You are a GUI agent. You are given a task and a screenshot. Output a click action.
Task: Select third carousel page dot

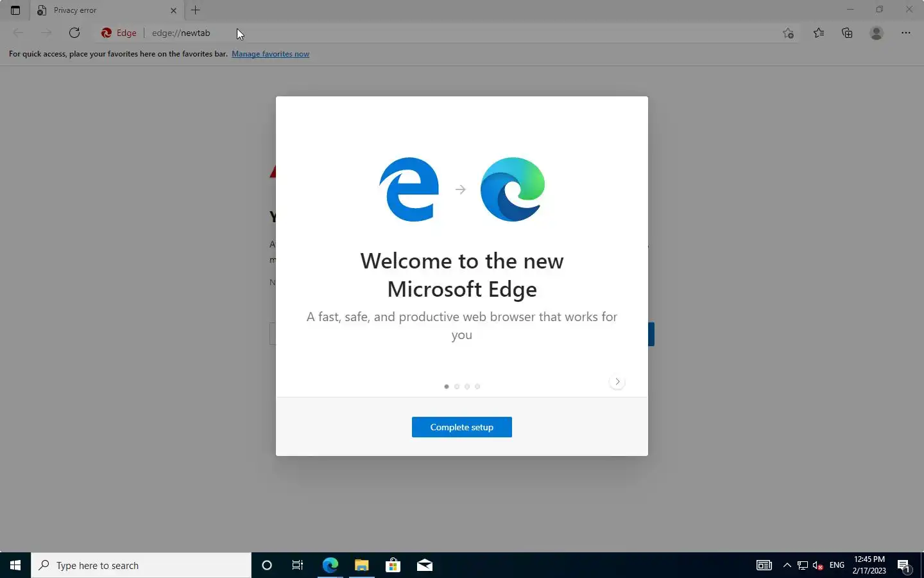[467, 387]
